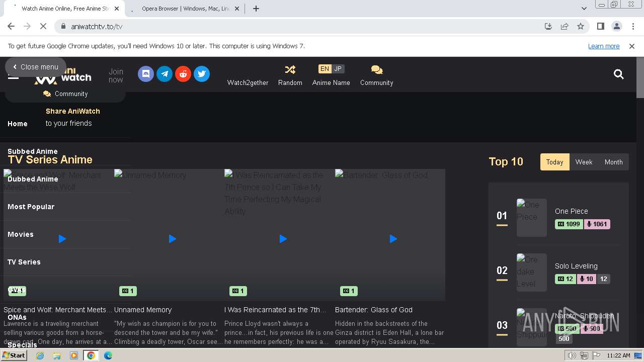Open the site search magnifier
Image resolution: width=644 pixels, height=362 pixels.
point(619,74)
